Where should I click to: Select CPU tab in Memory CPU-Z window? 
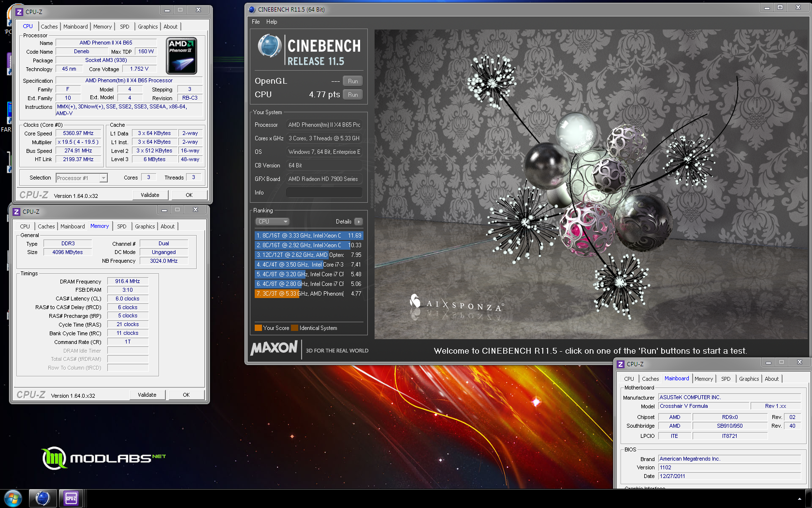tap(25, 226)
